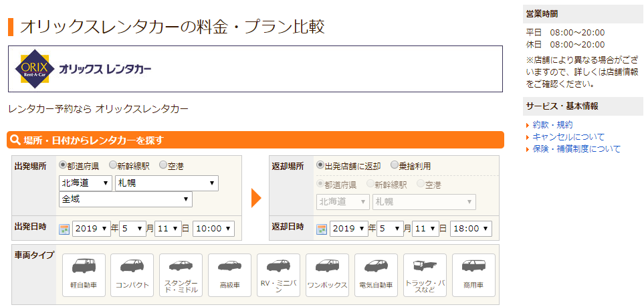Open the 約款・規約 link
The width and height of the screenshot is (644, 307).
coord(552,124)
